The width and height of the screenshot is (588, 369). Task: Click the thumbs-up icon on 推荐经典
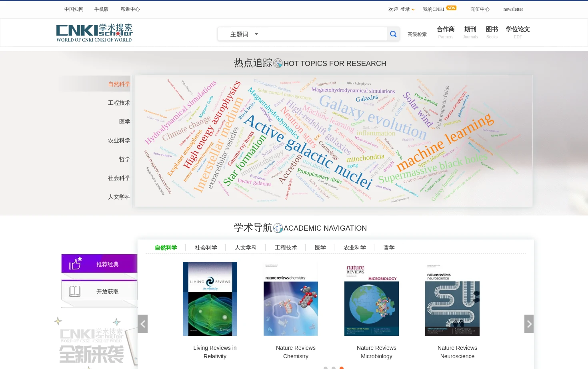[75, 263]
